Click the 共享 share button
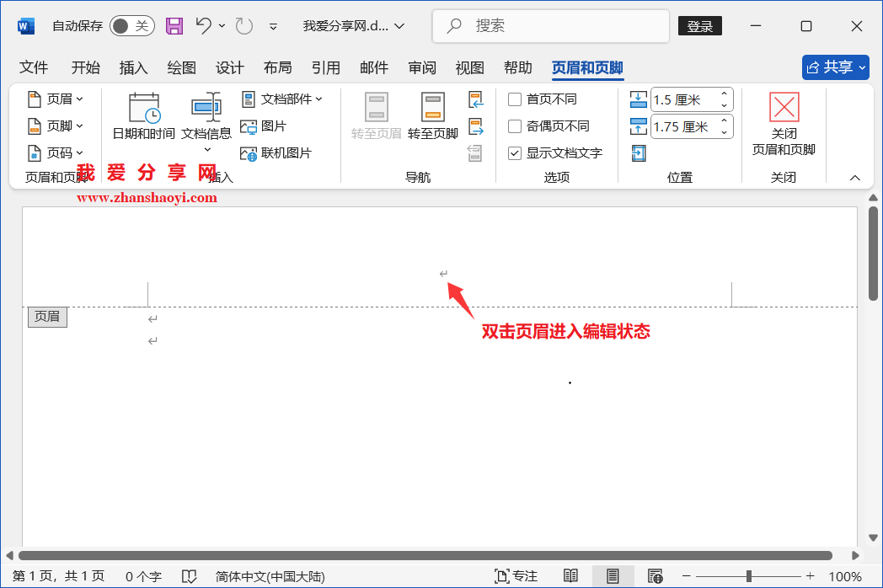 point(836,67)
